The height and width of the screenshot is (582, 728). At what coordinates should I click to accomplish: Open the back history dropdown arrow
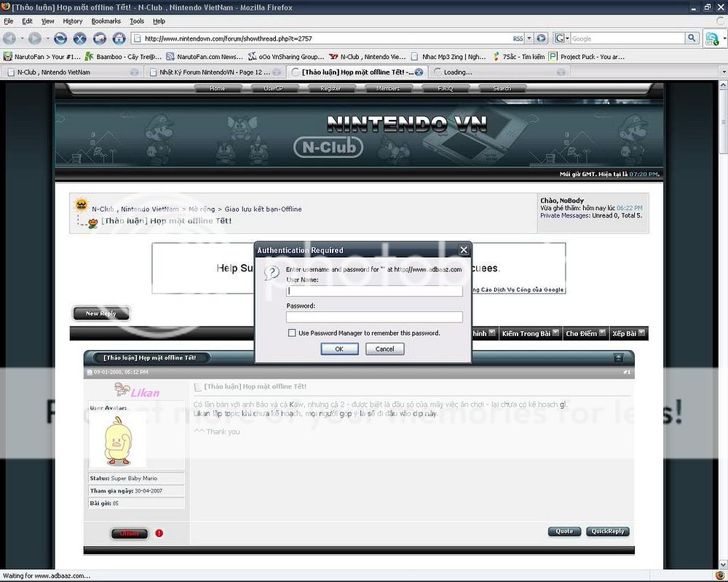(22, 39)
